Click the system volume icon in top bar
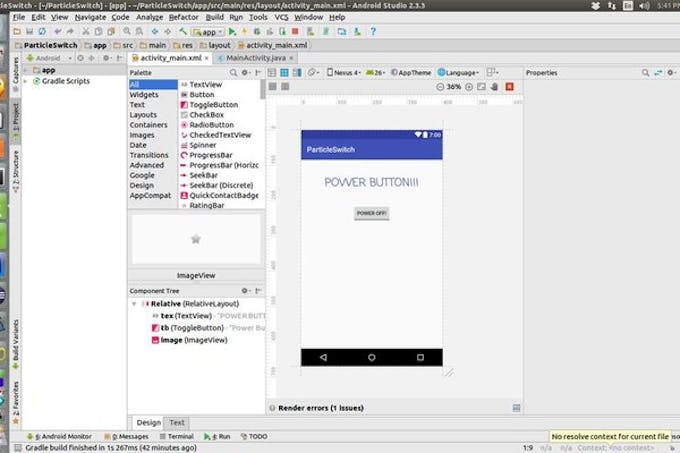 (644, 6)
